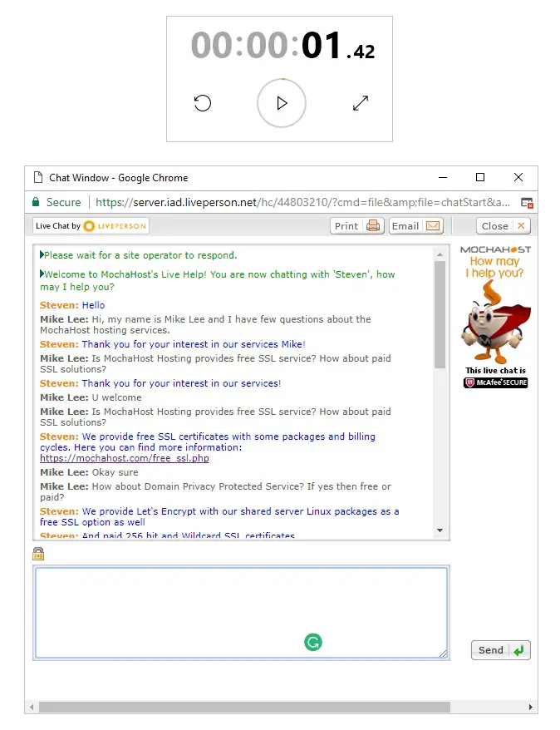Click the page document icon in title bar
560x730 pixels.
(x=38, y=177)
